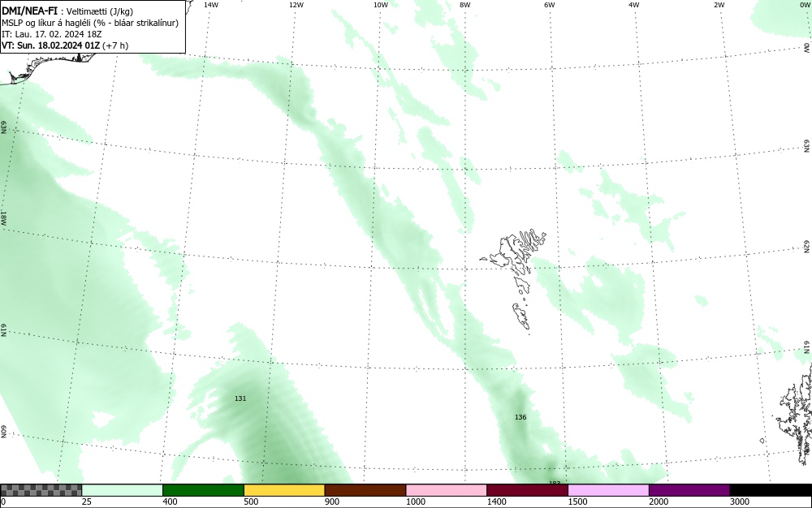Image resolution: width=812 pixels, height=508 pixels.
Task: Click the brown 900–1000 legend swatch
Action: click(x=365, y=490)
